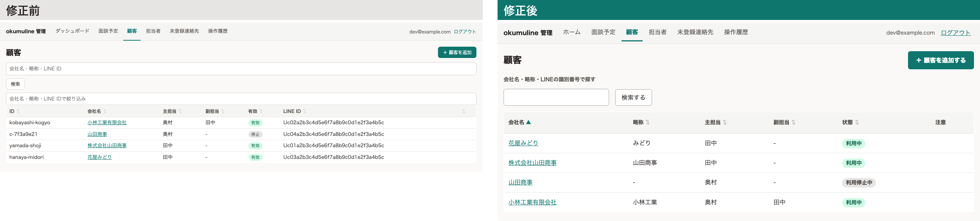Open 株式会社山田商事 link in 修正前 table

107,145
